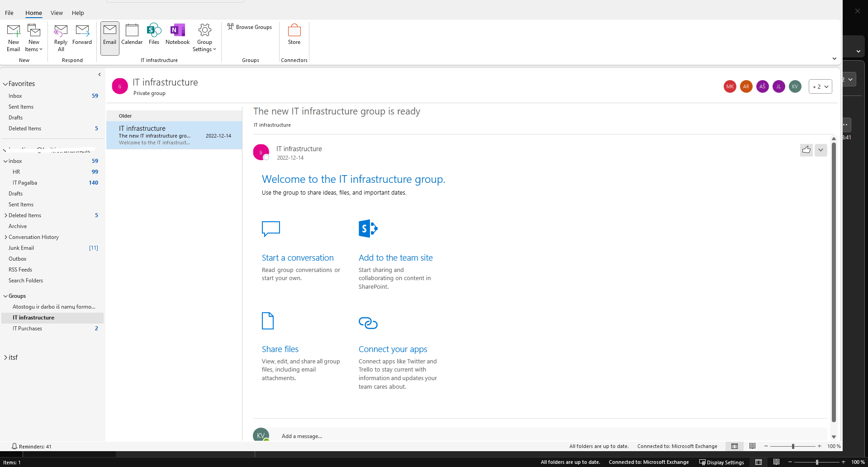The width and height of the screenshot is (868, 467).
Task: Collapse the folder pane with the chevron
Action: coord(99,74)
